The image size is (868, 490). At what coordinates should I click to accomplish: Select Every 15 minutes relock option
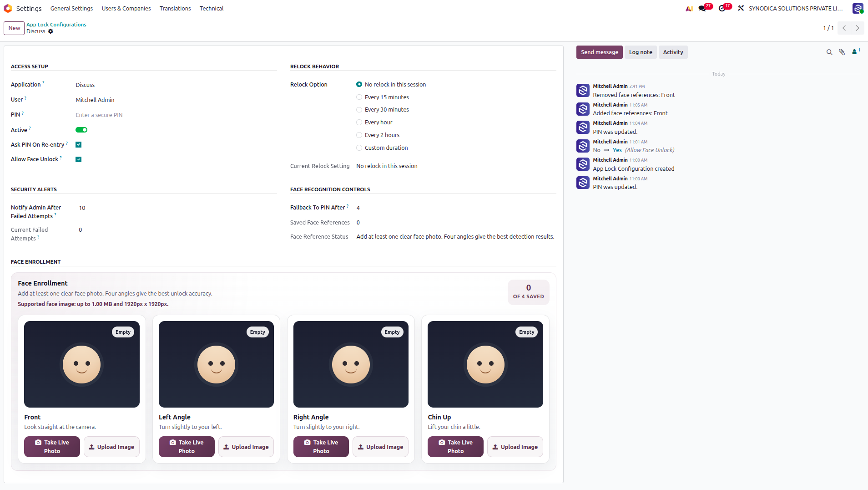pyautogui.click(x=359, y=97)
